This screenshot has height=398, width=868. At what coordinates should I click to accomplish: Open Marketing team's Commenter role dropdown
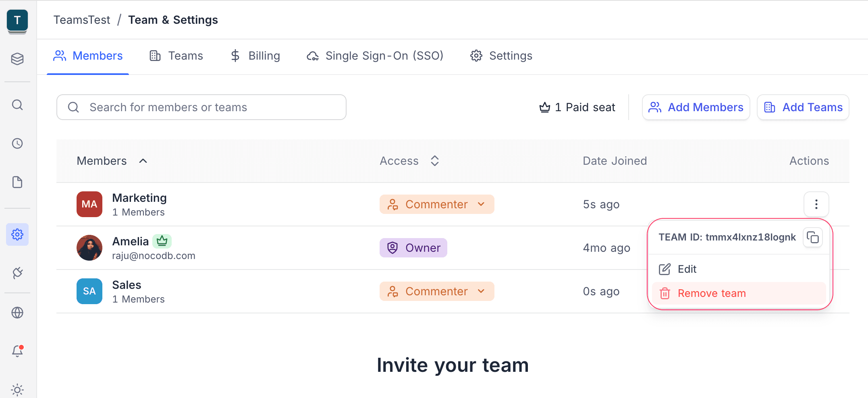[436, 204]
